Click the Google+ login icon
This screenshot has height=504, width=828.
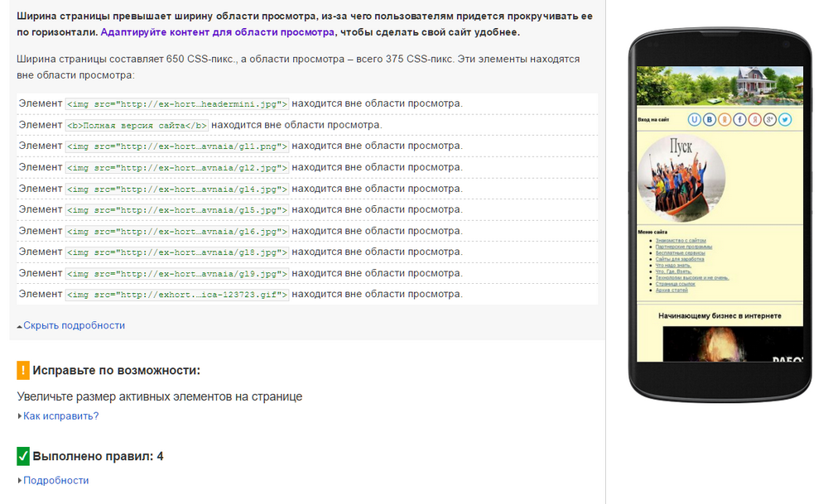click(x=770, y=120)
